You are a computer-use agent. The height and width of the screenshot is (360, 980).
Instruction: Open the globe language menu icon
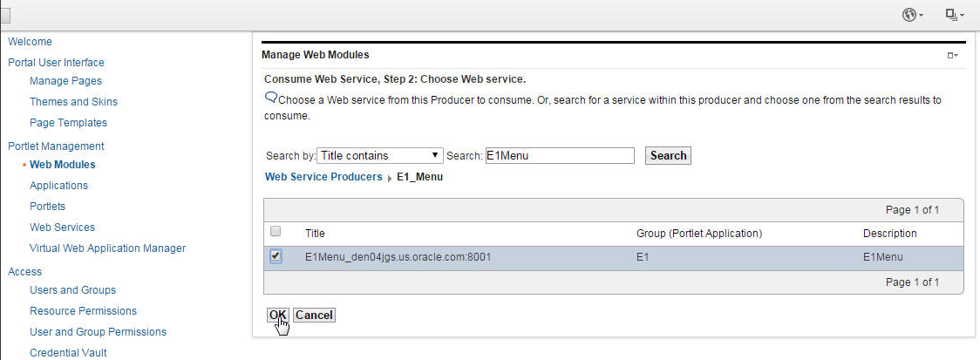pyautogui.click(x=913, y=15)
